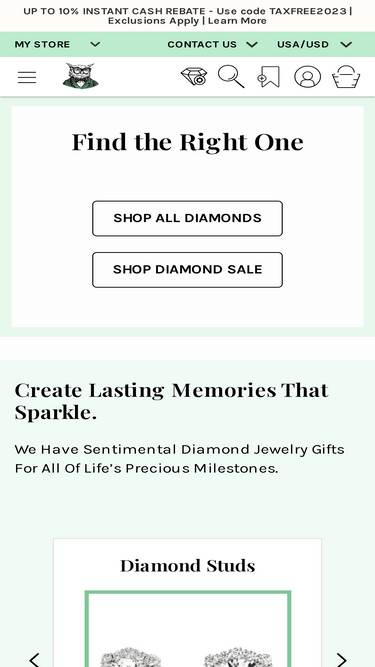View saved items bookmark icon
The image size is (375, 667).
point(269,77)
